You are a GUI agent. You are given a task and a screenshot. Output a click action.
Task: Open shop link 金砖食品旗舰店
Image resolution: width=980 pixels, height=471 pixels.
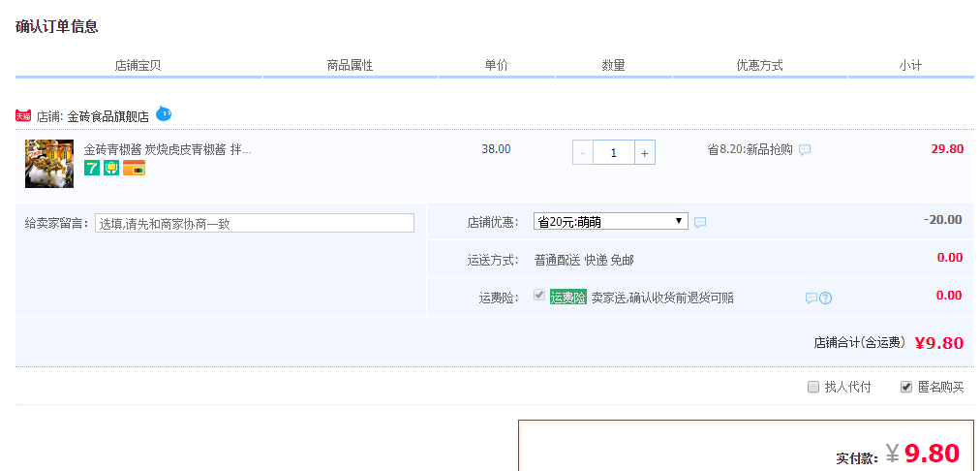point(108,116)
